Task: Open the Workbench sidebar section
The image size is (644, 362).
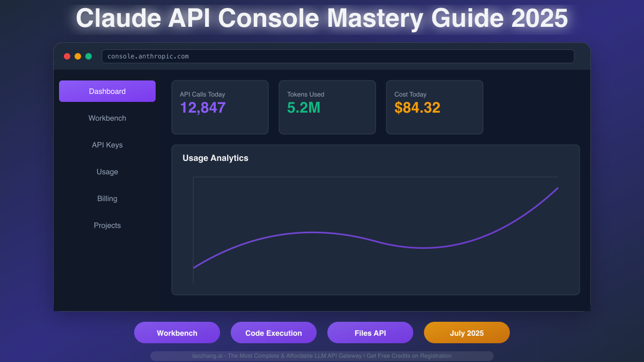Action: click(x=107, y=118)
